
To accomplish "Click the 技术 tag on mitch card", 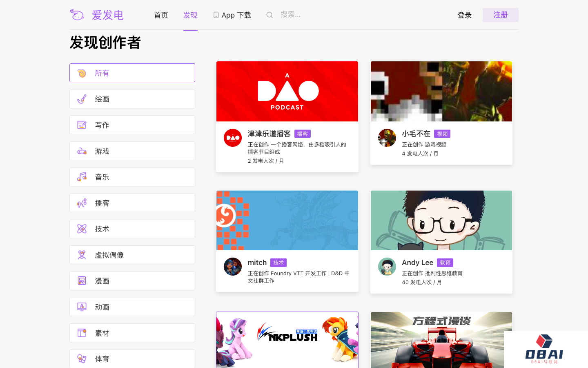I will click(278, 263).
